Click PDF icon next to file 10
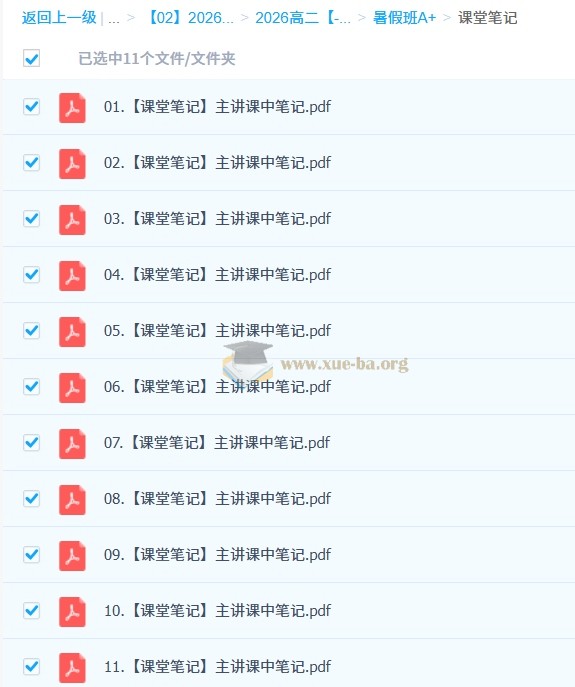 click(x=72, y=612)
